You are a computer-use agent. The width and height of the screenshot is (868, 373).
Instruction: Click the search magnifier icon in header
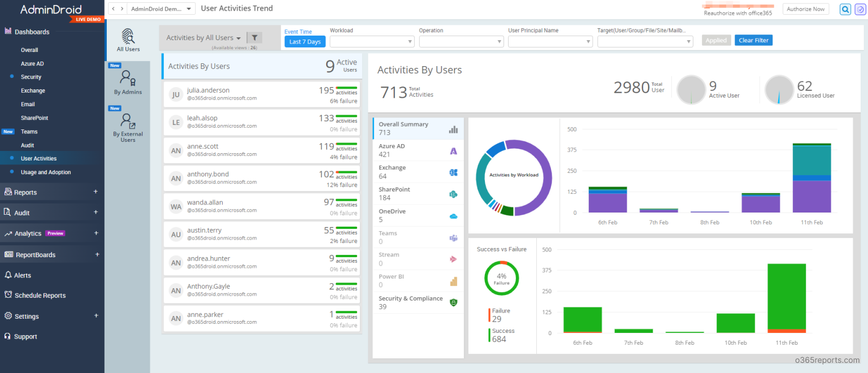click(x=845, y=9)
